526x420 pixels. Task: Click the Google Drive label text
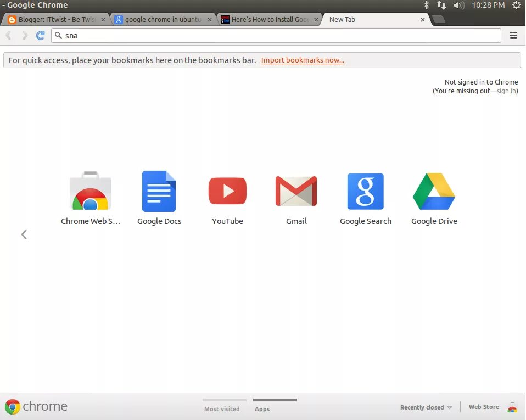[434, 221]
